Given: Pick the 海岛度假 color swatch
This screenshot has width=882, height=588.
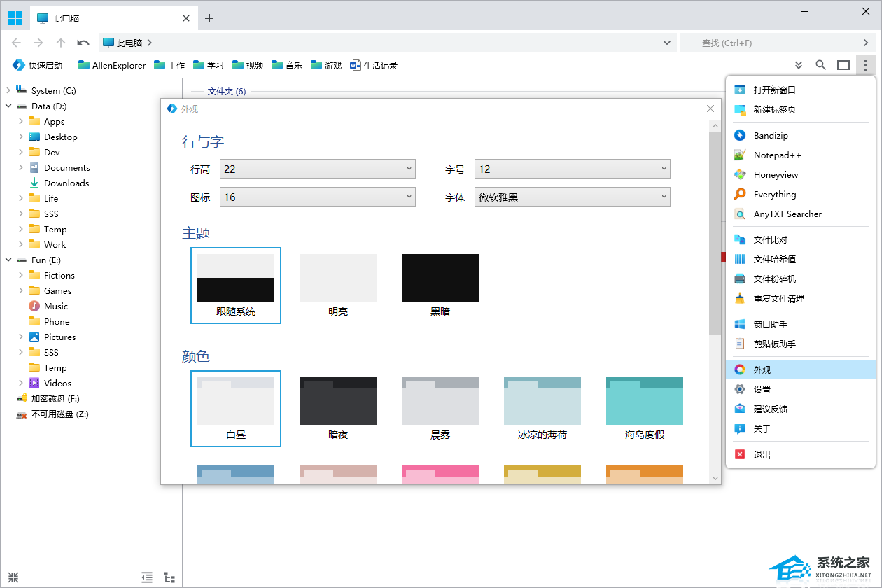Looking at the screenshot, I should tap(644, 409).
